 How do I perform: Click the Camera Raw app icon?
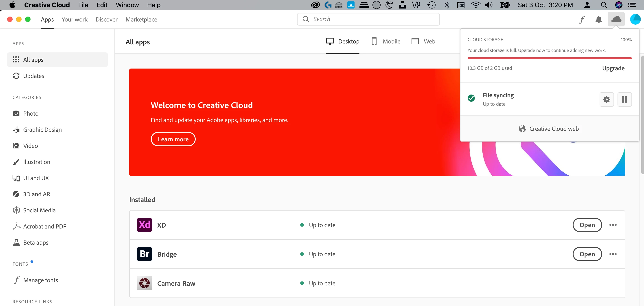click(x=144, y=283)
